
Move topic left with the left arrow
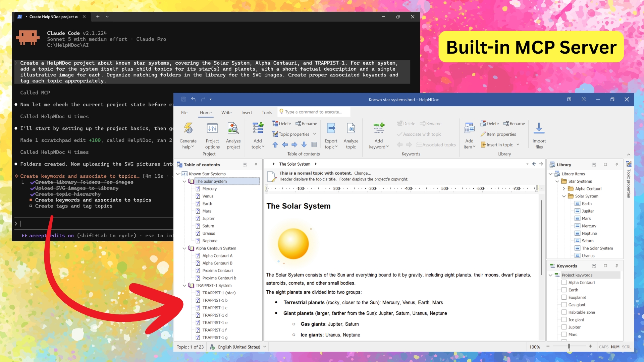[285, 144]
